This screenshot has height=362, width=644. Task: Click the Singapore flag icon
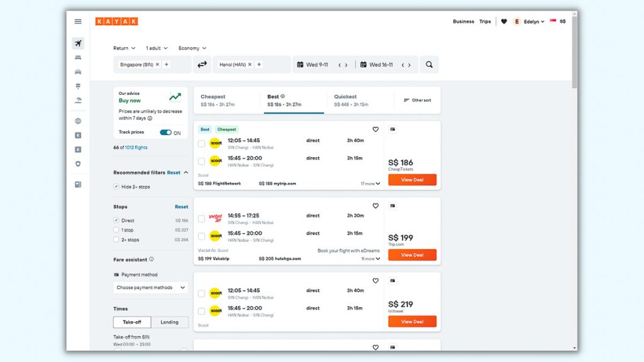pos(553,21)
